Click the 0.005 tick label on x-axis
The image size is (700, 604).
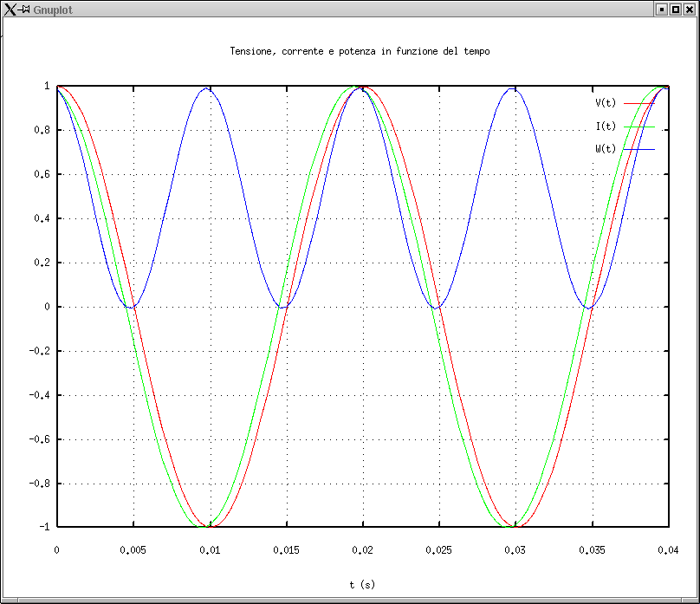pos(133,549)
